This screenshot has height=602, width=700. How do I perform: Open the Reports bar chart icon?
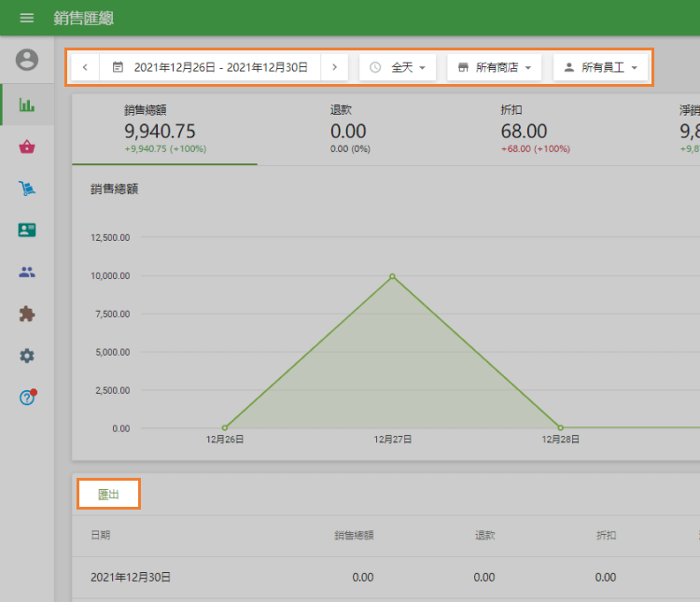tap(27, 105)
